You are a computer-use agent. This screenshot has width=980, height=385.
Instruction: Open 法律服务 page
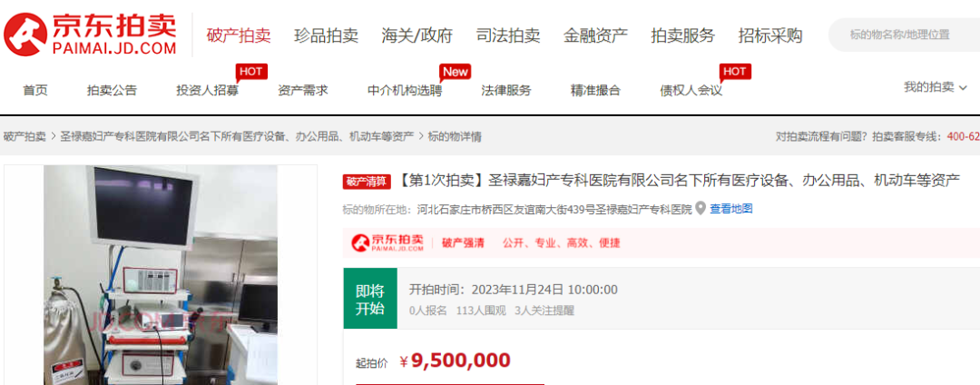pyautogui.click(x=506, y=90)
